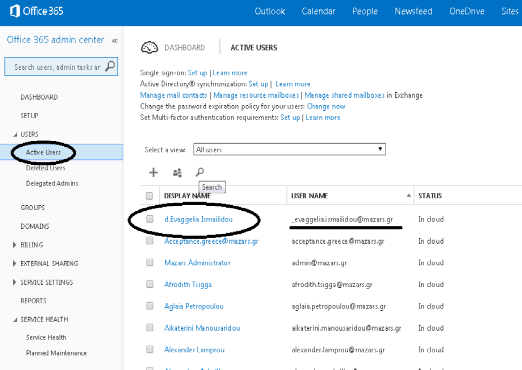The width and height of the screenshot is (522, 370).
Task: Open GROUPS in the left navigation
Action: pos(33,207)
